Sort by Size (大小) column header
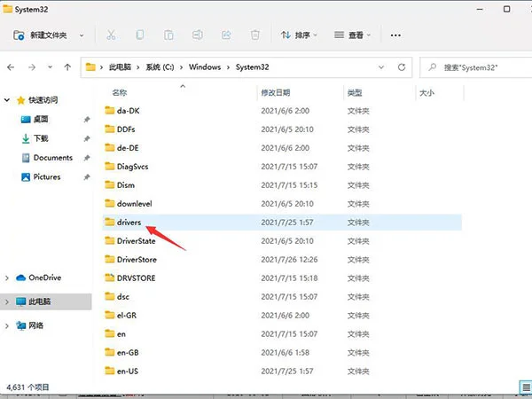This screenshot has width=532, height=399. coord(426,92)
